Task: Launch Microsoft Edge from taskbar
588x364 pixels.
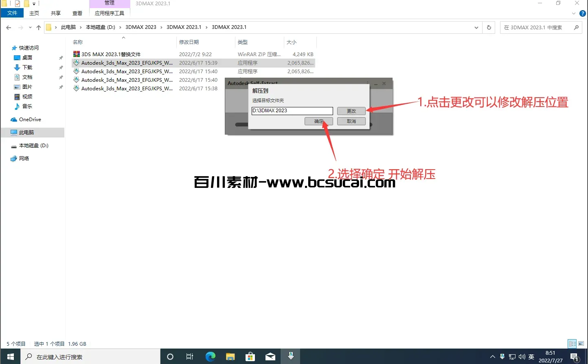Action: tap(210, 357)
